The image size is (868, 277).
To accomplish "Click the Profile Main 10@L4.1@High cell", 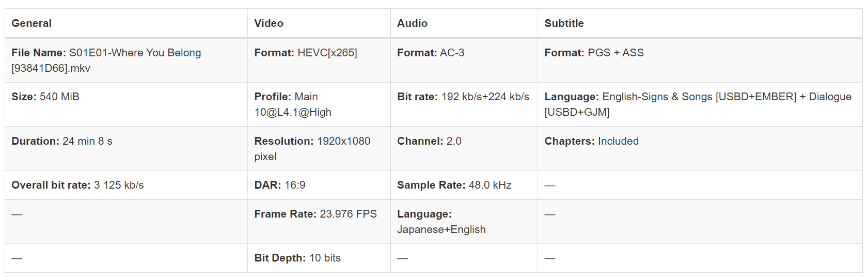I will (319, 104).
